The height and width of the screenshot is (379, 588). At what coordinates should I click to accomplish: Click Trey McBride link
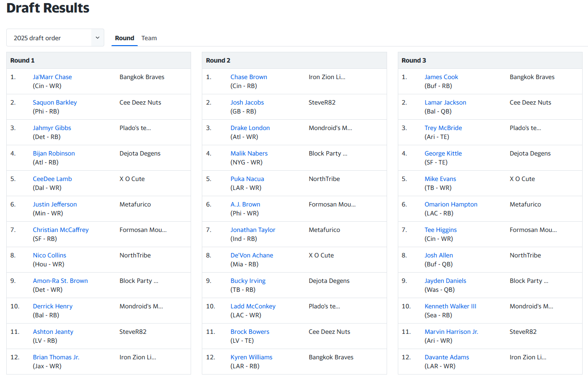click(443, 128)
